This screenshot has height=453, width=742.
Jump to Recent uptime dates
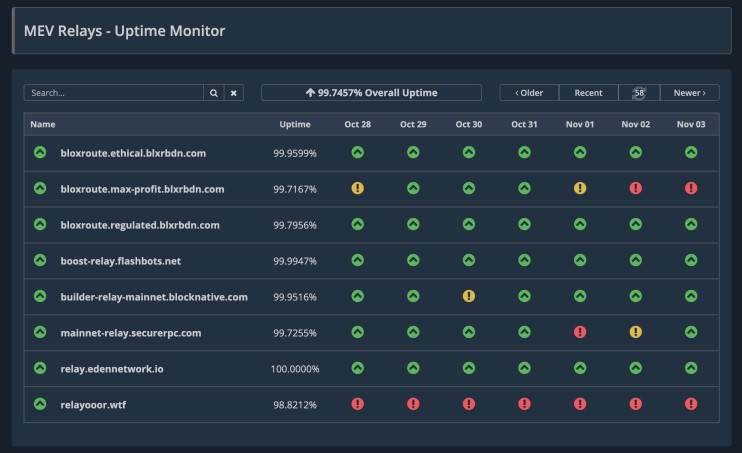click(588, 93)
